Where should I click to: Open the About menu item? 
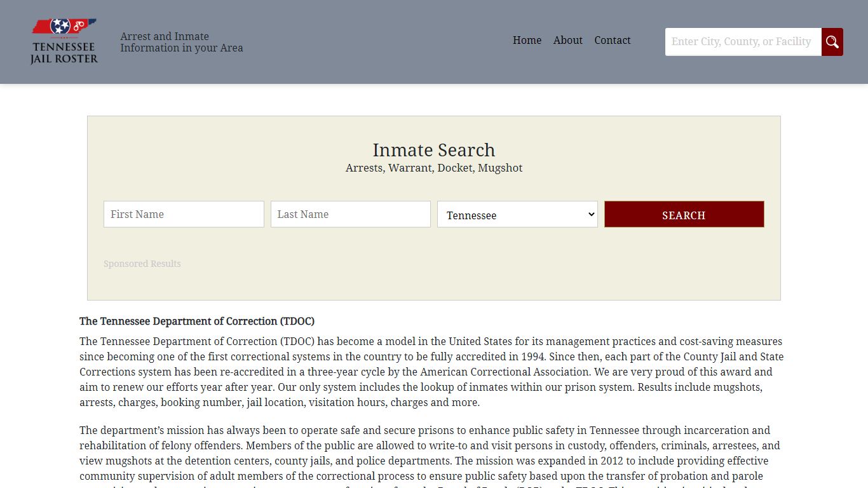tap(567, 40)
